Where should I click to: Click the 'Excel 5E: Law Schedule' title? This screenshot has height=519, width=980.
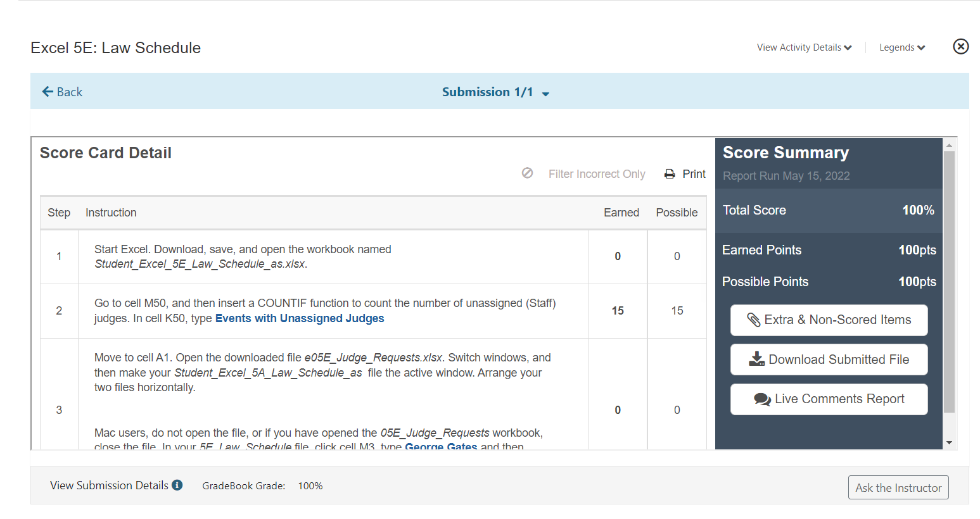(x=116, y=47)
